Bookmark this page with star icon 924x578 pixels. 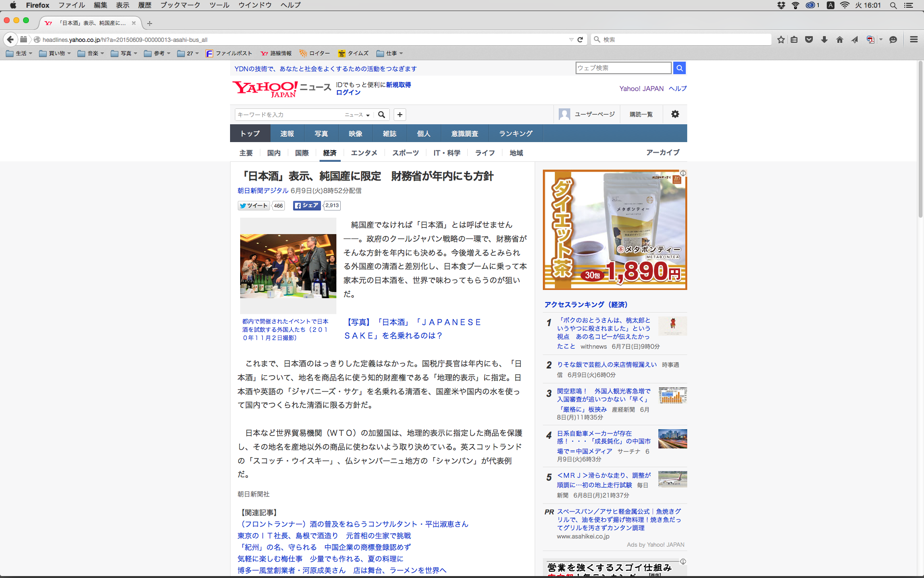pos(781,39)
